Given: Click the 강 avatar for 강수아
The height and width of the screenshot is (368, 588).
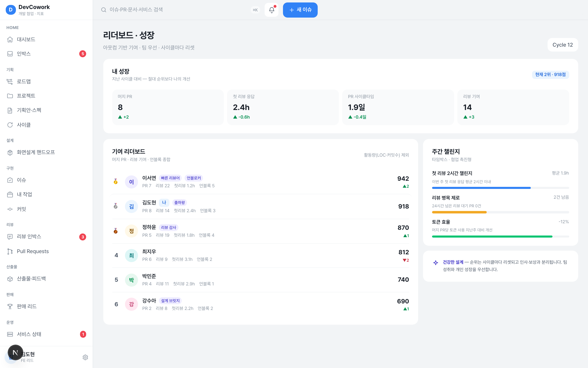Looking at the screenshot, I should coord(131,304).
